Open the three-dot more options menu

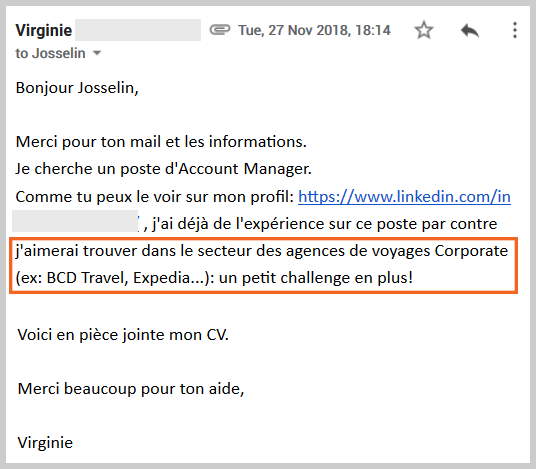click(x=515, y=30)
